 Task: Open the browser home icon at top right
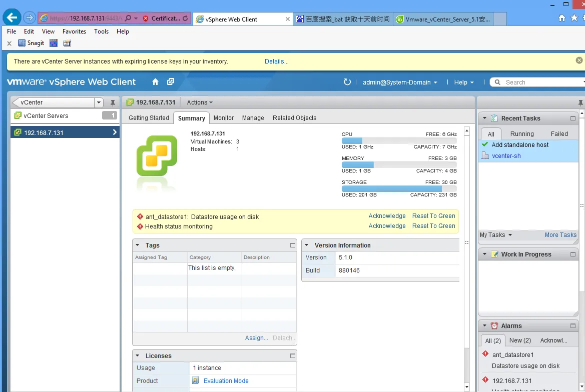pyautogui.click(x=562, y=18)
